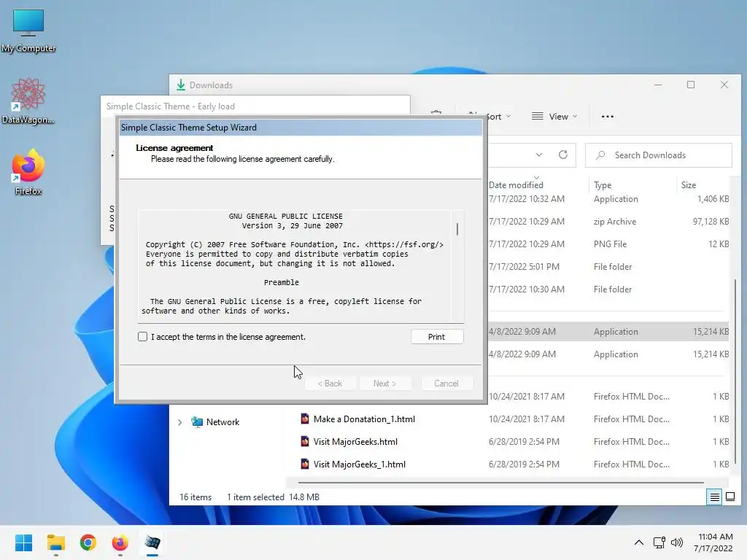
Task: Refresh the Downloads folder view
Action: click(x=563, y=155)
